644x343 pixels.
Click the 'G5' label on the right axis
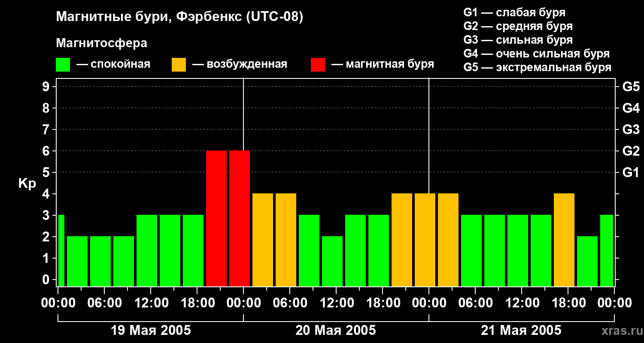coord(631,87)
